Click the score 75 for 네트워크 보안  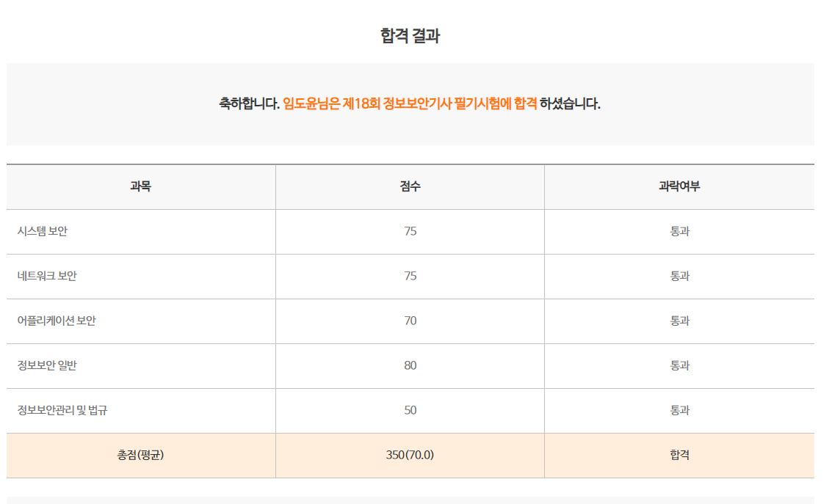[x=410, y=276]
